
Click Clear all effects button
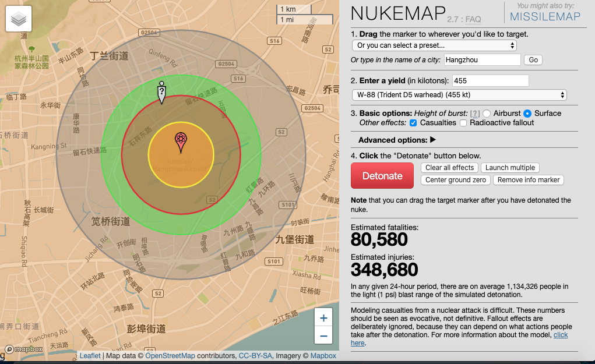pyautogui.click(x=449, y=168)
